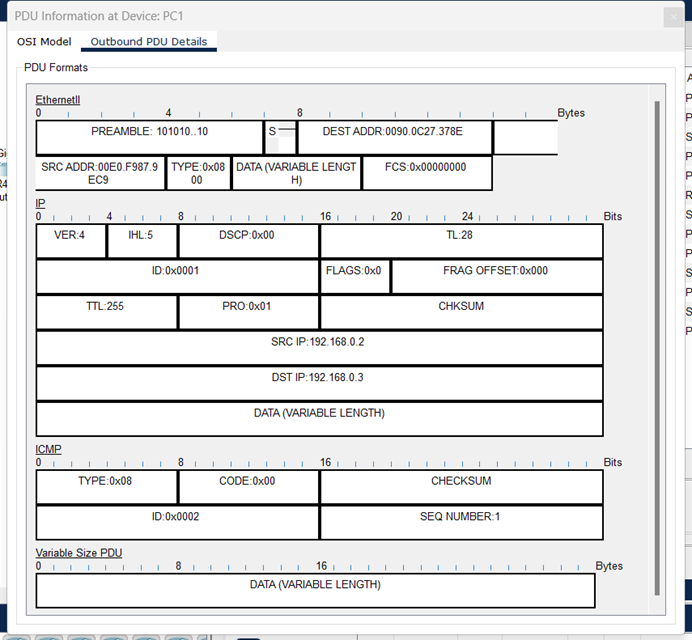The height and width of the screenshot is (640, 692).
Task: Click the IP DATA (VARIABLE LENGTH) field
Action: tap(320, 419)
